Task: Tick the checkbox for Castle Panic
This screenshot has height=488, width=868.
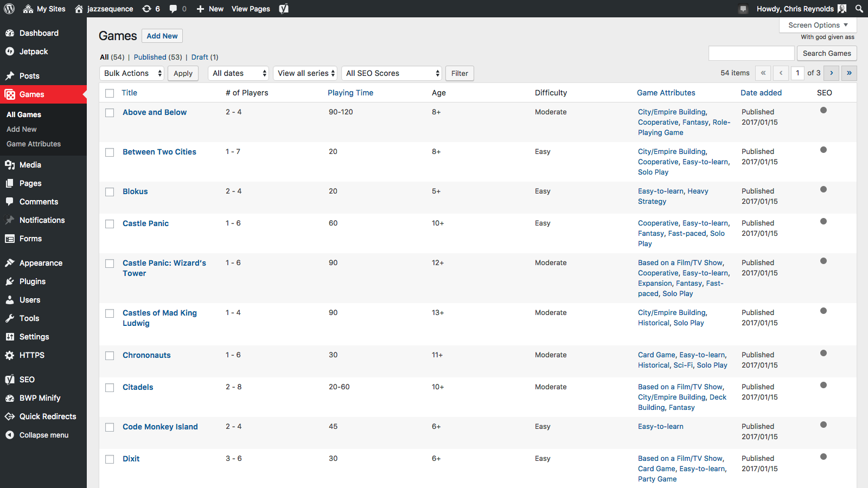Action: click(110, 224)
